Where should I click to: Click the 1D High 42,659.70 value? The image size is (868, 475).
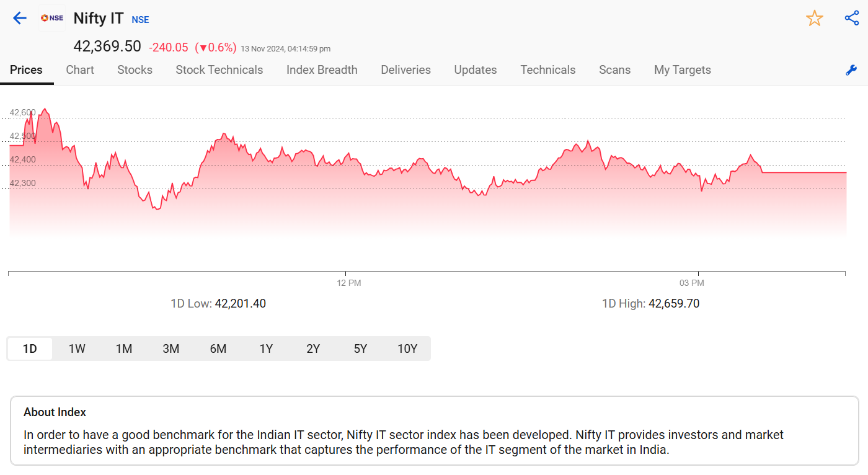coord(674,304)
